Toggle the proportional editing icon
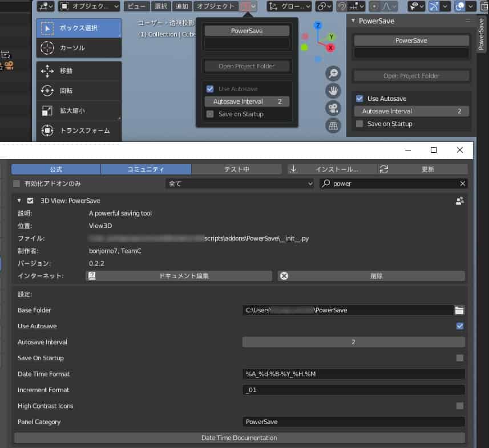Image resolution: width=489 pixels, height=448 pixels. [374, 6]
